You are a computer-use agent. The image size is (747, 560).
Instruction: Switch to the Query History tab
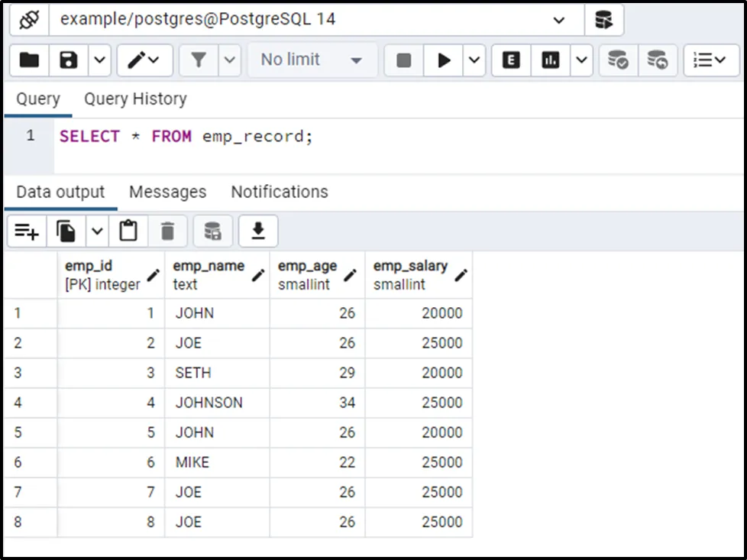click(x=135, y=99)
